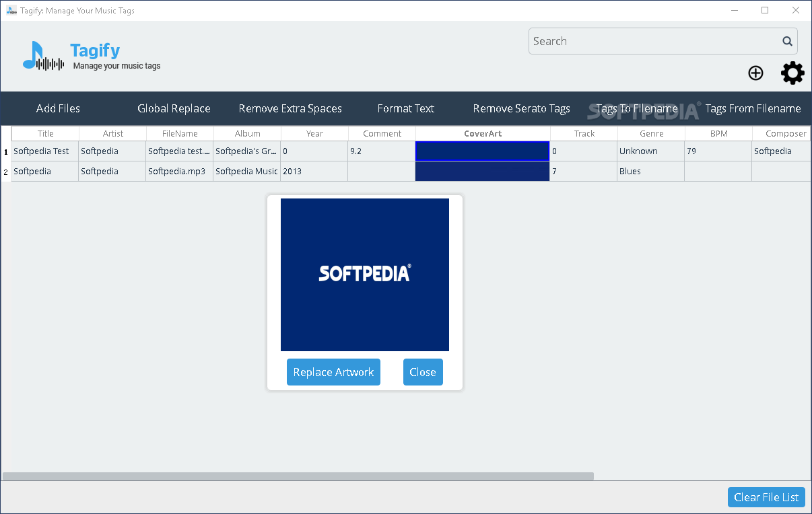
Task: Open the Format Text option
Action: click(406, 108)
